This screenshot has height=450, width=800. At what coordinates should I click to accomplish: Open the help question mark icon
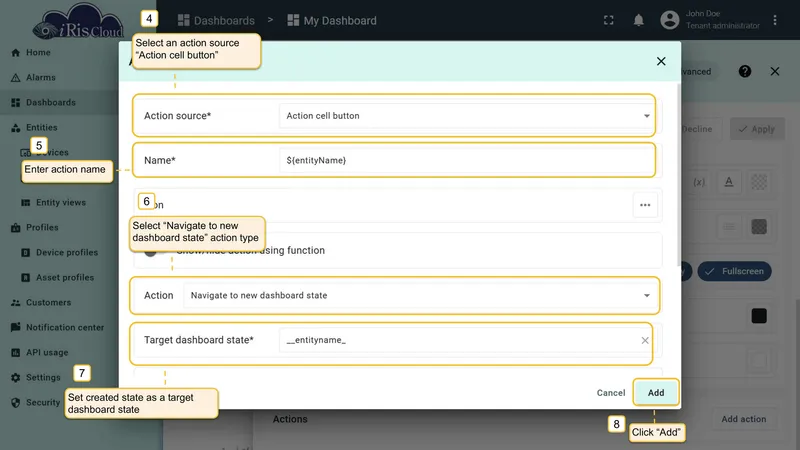[x=745, y=71]
